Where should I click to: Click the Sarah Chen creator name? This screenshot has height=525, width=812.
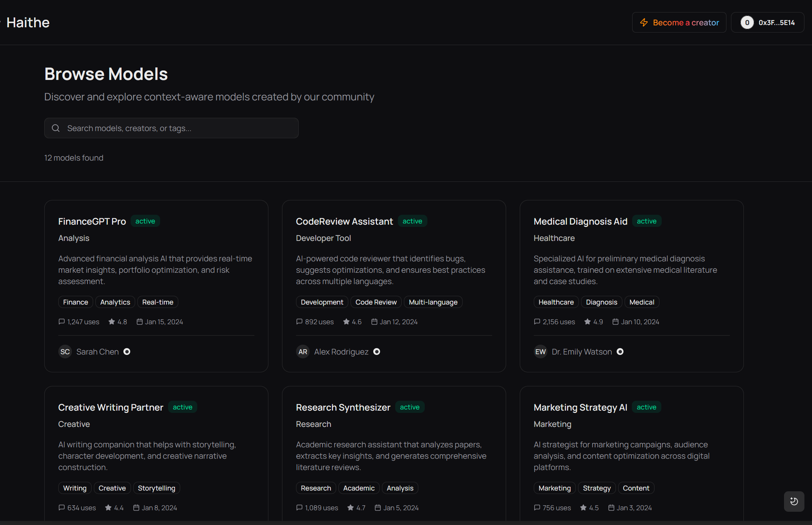click(x=98, y=352)
